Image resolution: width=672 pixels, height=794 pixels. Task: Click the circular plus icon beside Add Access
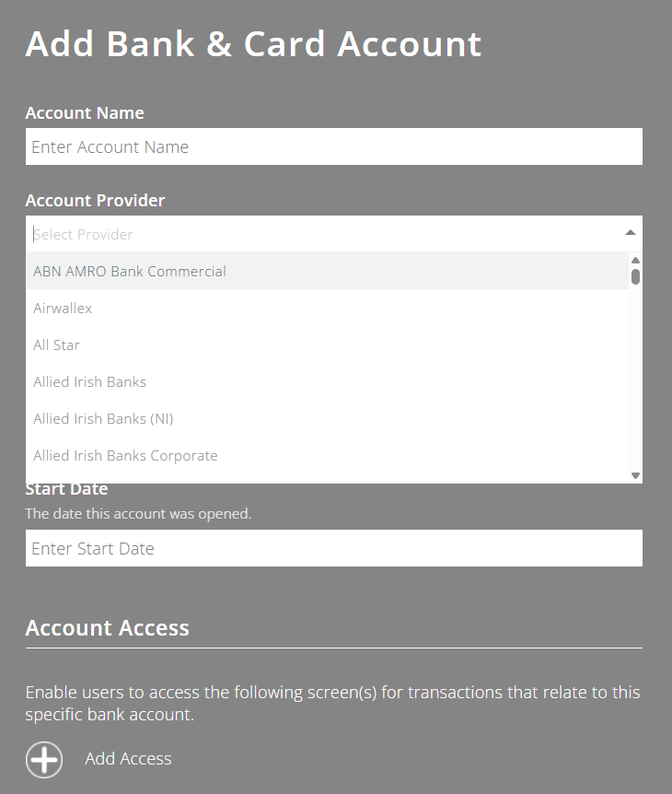pyautogui.click(x=43, y=759)
